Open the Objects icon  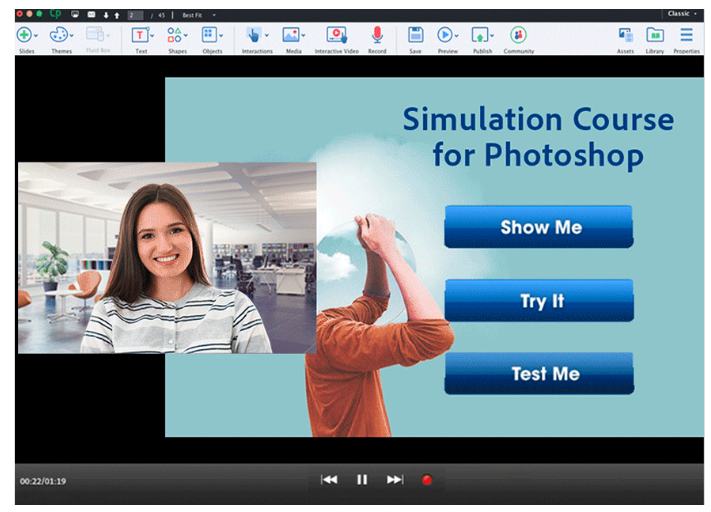coord(209,35)
